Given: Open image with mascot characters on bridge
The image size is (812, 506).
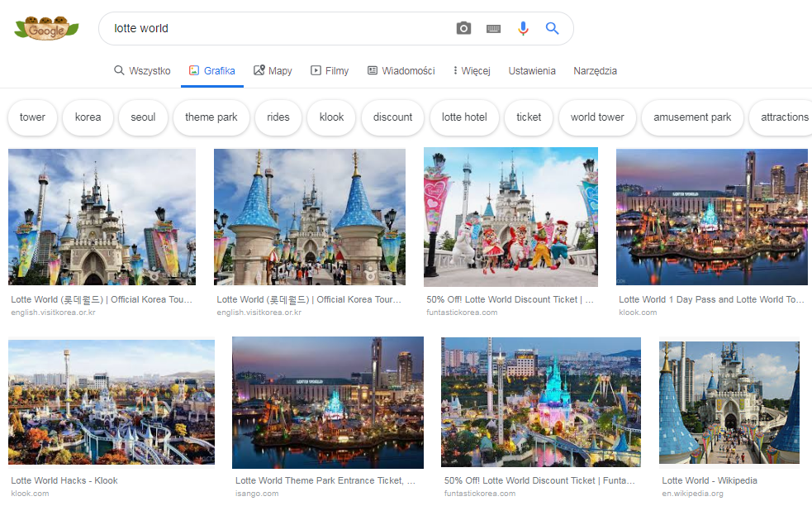Looking at the screenshot, I should point(510,217).
